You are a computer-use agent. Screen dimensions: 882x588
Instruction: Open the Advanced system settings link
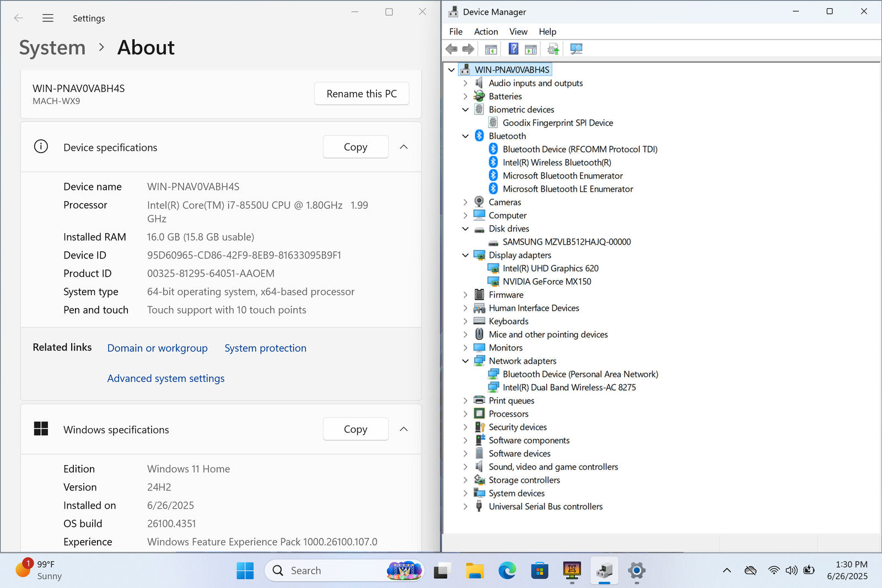(166, 379)
